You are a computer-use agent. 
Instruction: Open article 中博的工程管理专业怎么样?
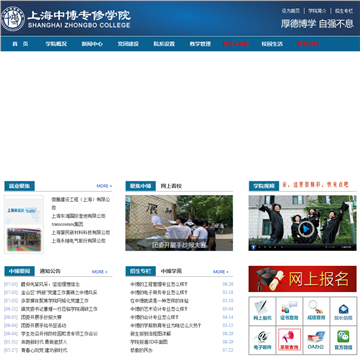pos(159,284)
